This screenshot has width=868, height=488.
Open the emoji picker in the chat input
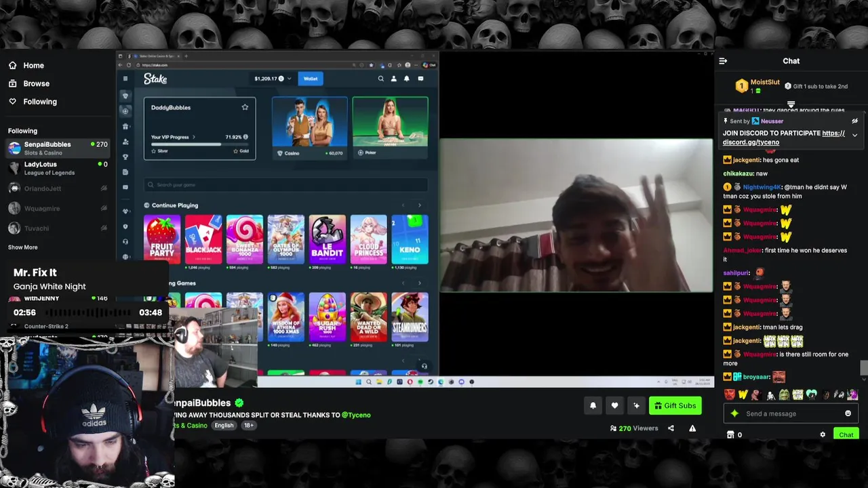(x=848, y=413)
